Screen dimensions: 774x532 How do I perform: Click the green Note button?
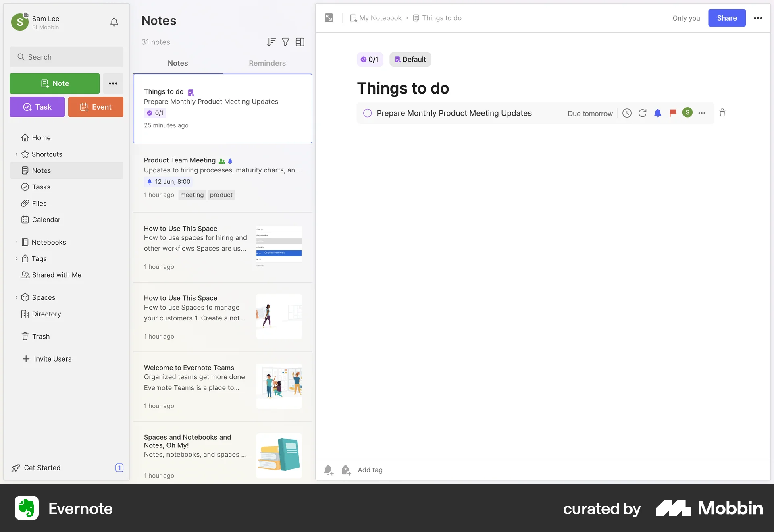click(54, 83)
